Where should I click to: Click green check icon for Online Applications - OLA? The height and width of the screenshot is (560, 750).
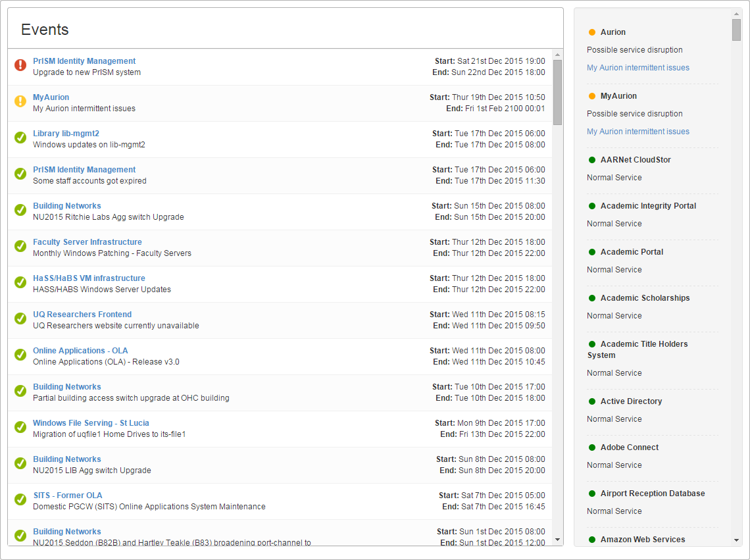tap(20, 355)
